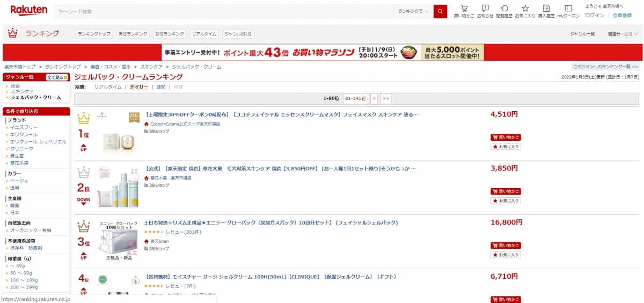The width and height of the screenshot is (644, 303).
Task: Add the 3,850円 item to cart
Action: [506, 191]
